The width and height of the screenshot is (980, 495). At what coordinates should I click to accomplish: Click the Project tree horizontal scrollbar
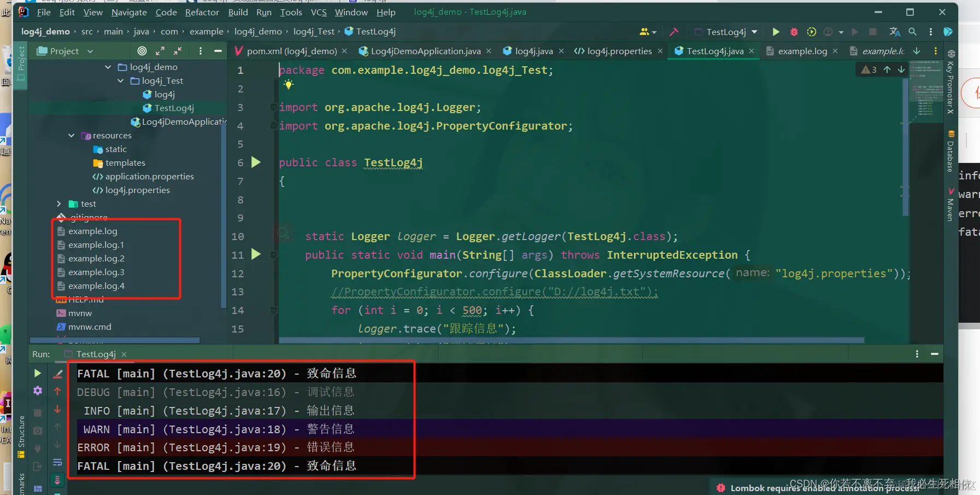pyautogui.click(x=115, y=340)
